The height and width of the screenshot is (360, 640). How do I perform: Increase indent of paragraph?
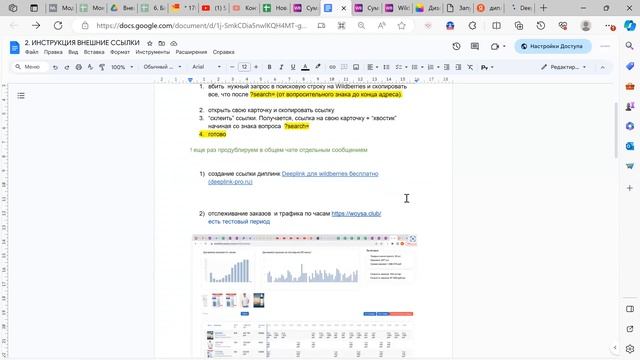458,67
